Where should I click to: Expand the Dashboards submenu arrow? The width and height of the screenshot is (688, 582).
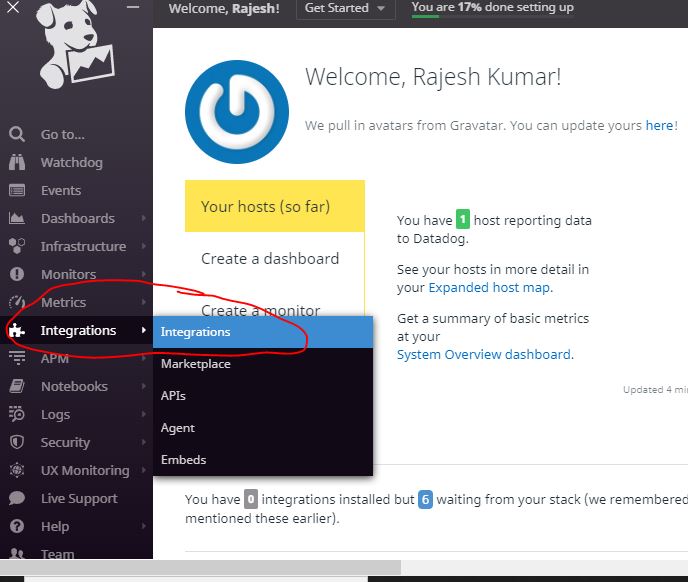click(x=144, y=218)
